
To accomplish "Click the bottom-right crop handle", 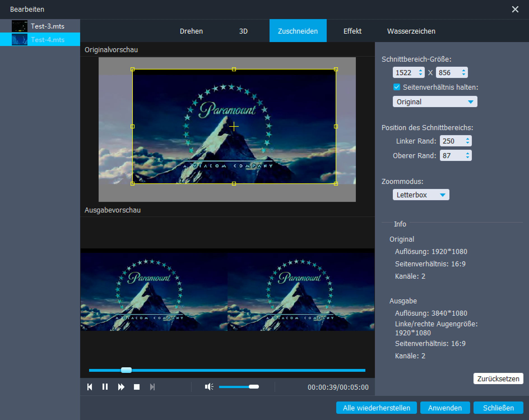I will (x=336, y=184).
